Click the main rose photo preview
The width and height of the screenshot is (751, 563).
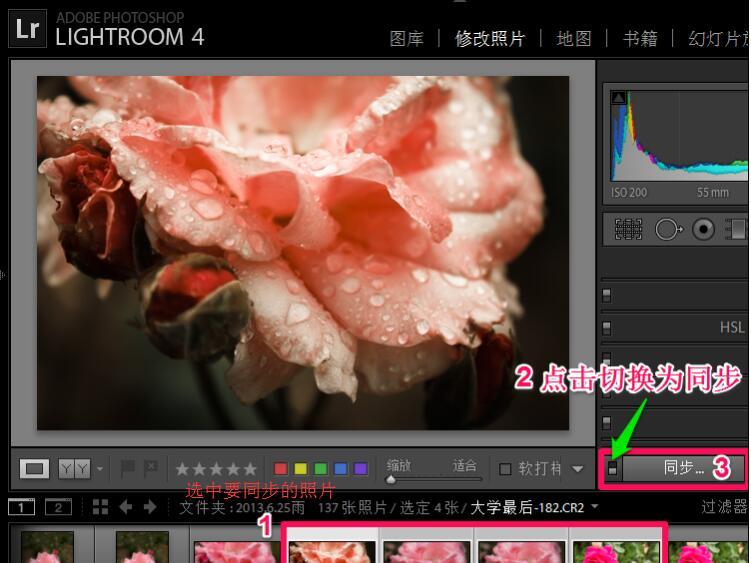tap(303, 253)
